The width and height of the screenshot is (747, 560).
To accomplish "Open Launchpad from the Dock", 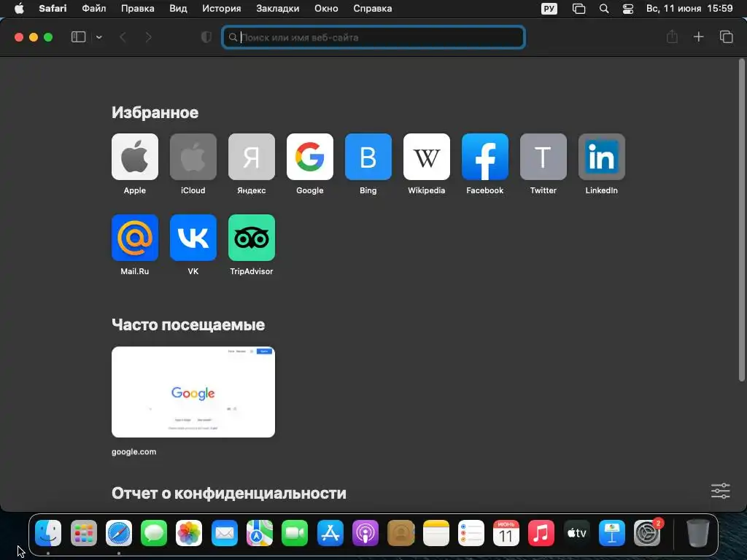I will point(83,533).
